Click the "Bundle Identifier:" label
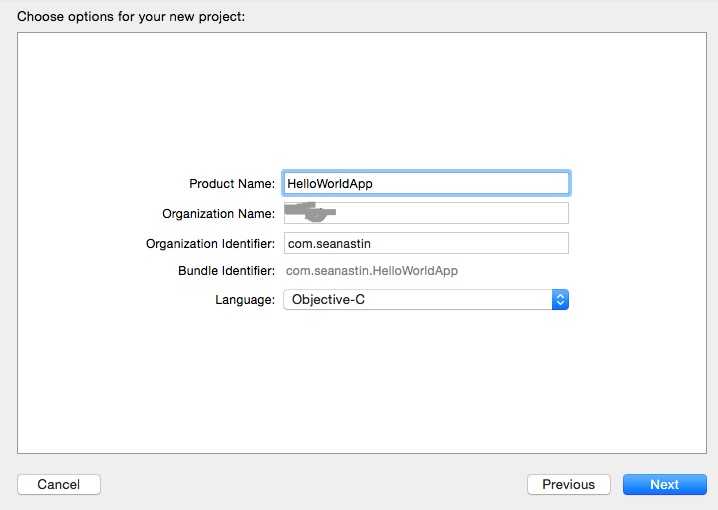Image resolution: width=718 pixels, height=510 pixels. (x=227, y=271)
